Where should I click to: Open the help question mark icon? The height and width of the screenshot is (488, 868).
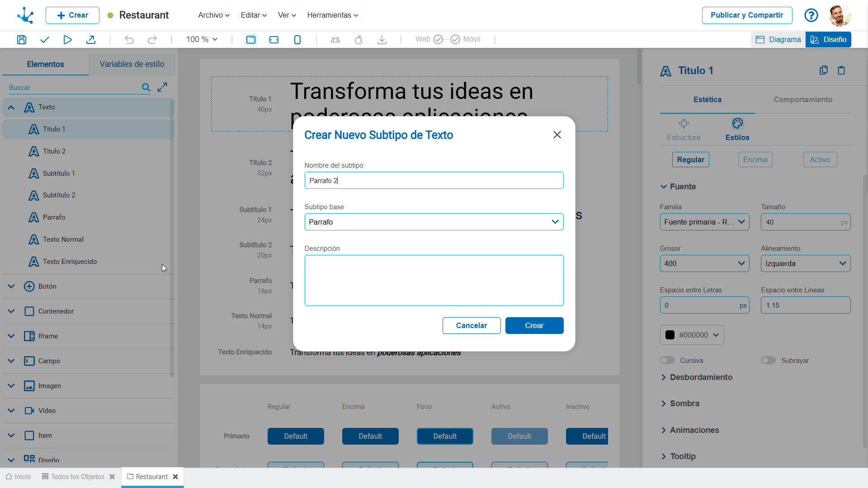point(811,15)
